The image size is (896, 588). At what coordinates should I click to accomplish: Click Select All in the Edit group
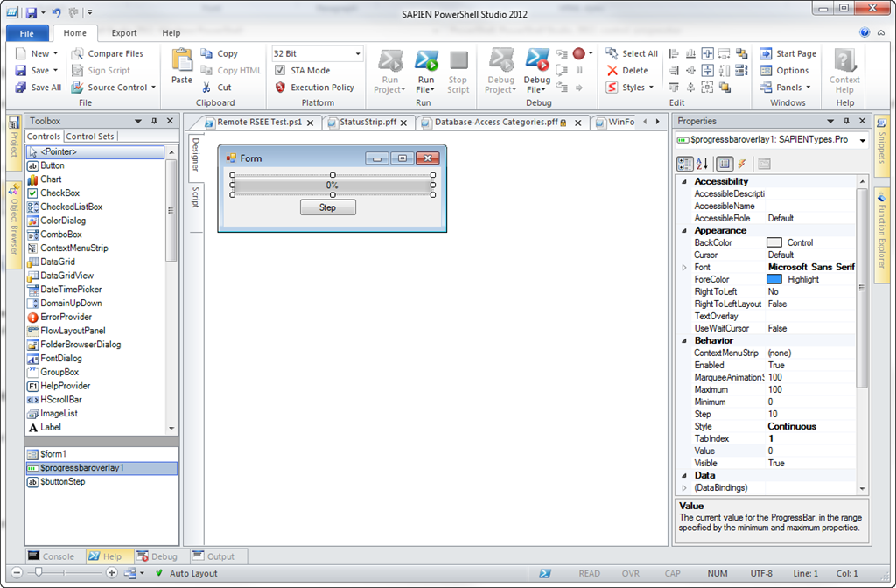tap(632, 53)
